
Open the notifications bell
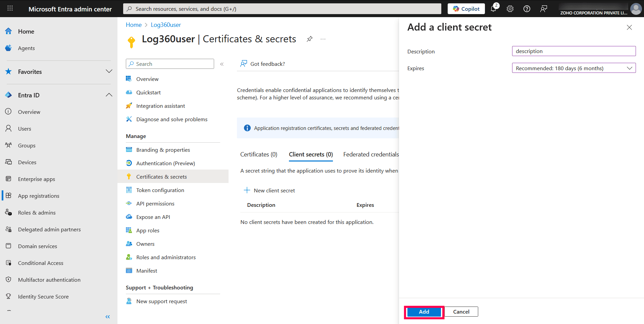click(x=493, y=9)
